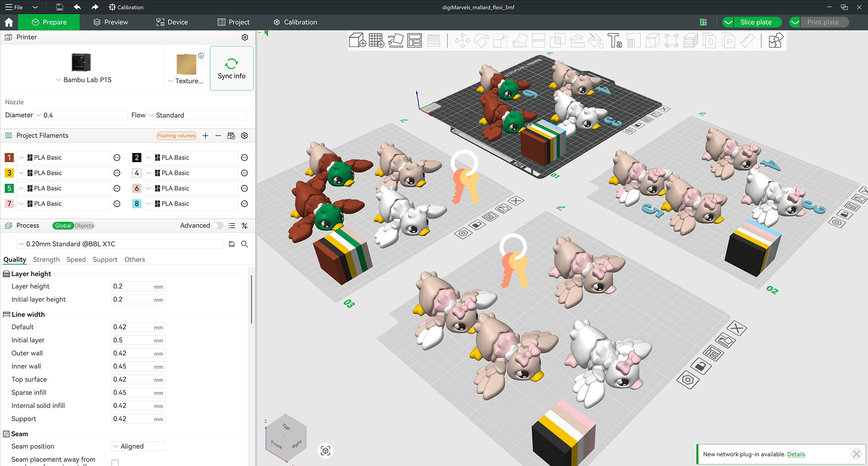Select the Text shape tool

[615, 41]
